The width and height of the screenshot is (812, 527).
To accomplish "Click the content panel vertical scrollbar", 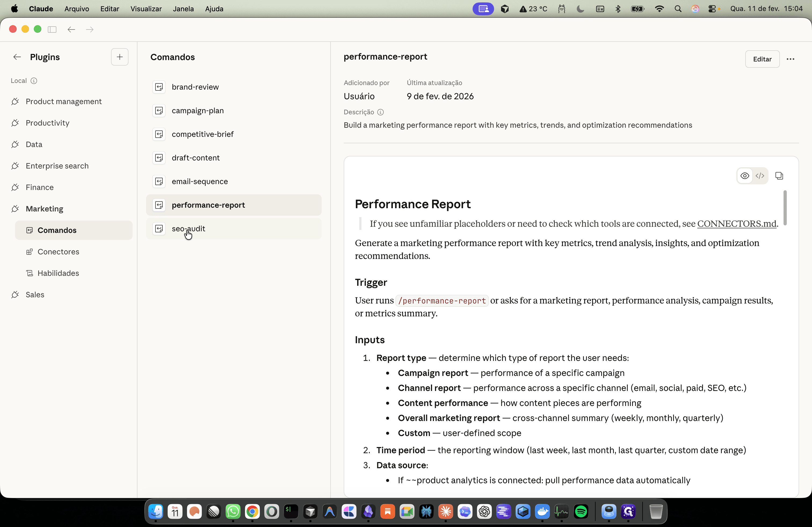I will click(x=785, y=208).
